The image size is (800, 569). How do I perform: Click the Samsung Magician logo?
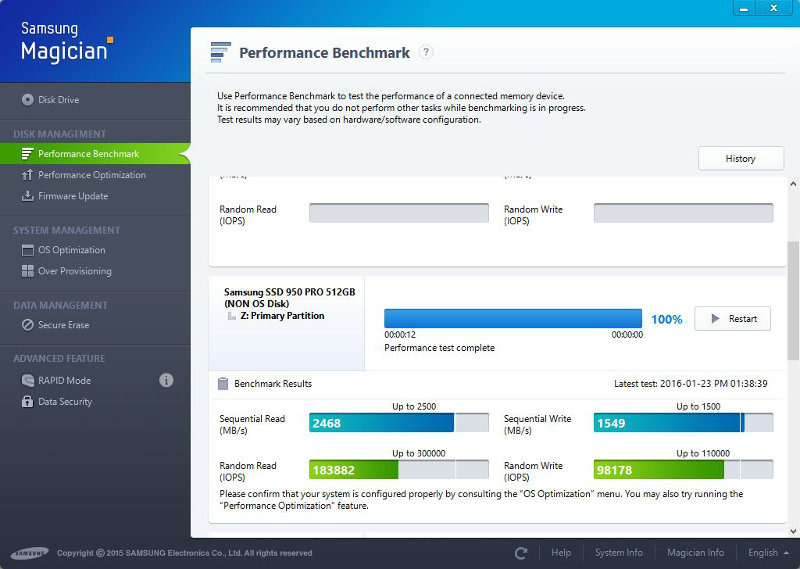tap(66, 42)
